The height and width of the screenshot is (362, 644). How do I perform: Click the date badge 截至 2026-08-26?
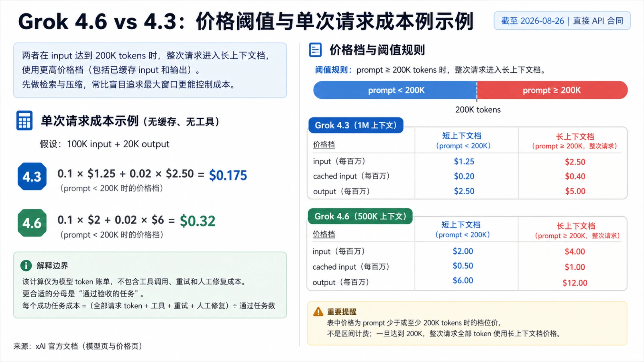click(x=562, y=21)
